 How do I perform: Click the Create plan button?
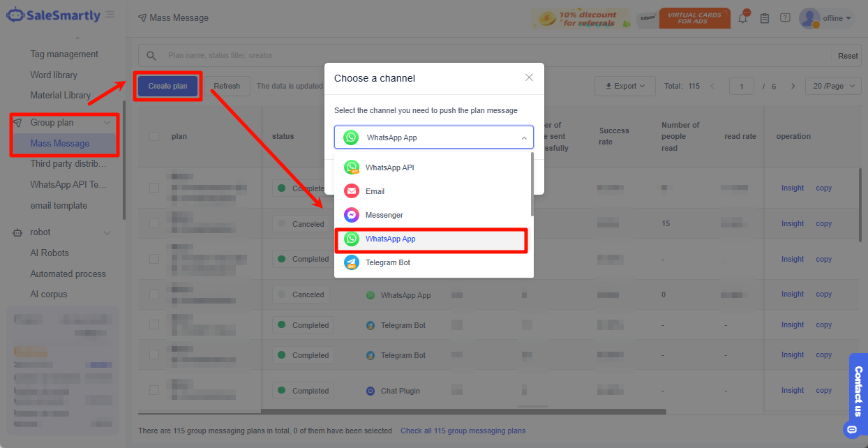[167, 86]
